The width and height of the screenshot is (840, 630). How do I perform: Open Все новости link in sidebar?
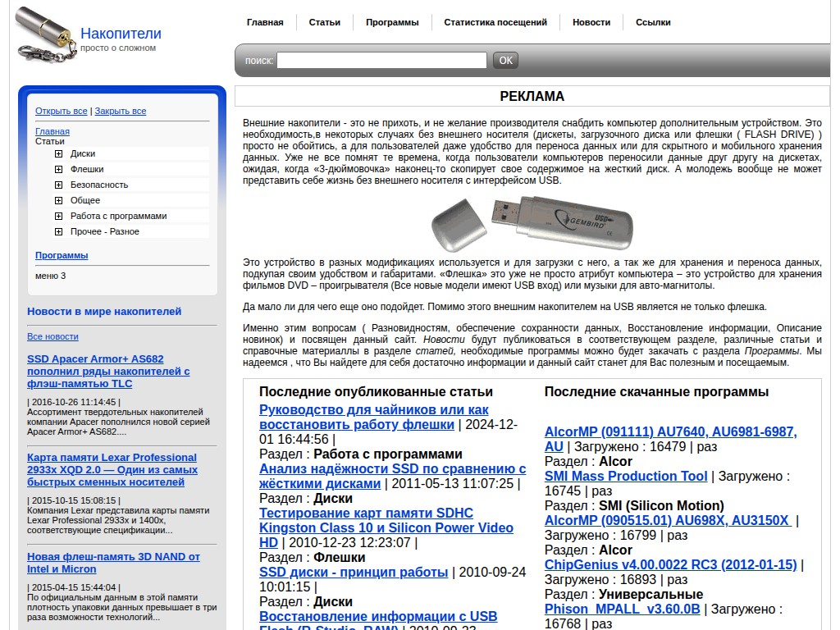[x=52, y=336]
